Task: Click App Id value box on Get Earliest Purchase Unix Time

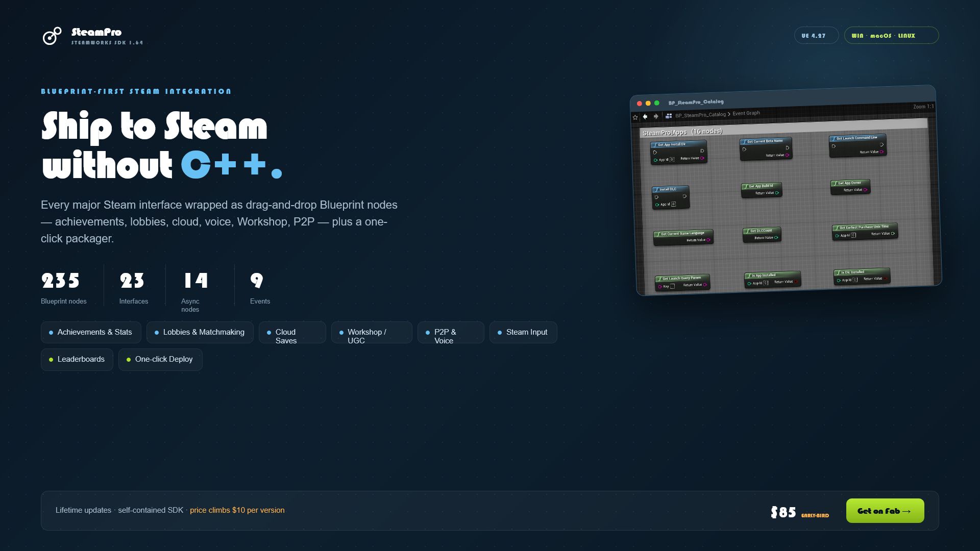Action: pyautogui.click(x=853, y=235)
